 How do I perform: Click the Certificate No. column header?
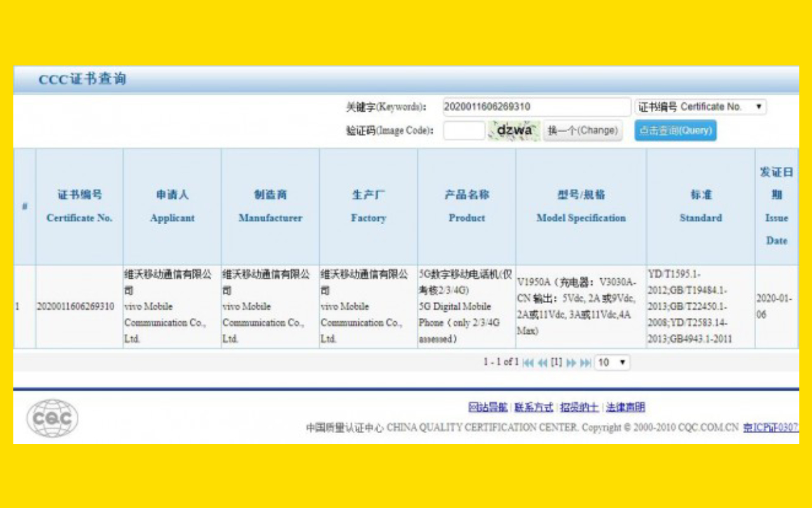(79, 206)
